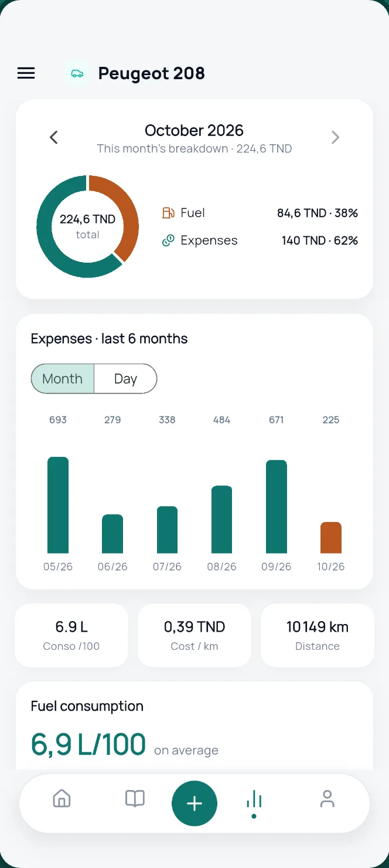Image resolution: width=389 pixels, height=868 pixels.
Task: Go to previous month with left chevron
Action: pyautogui.click(x=53, y=137)
